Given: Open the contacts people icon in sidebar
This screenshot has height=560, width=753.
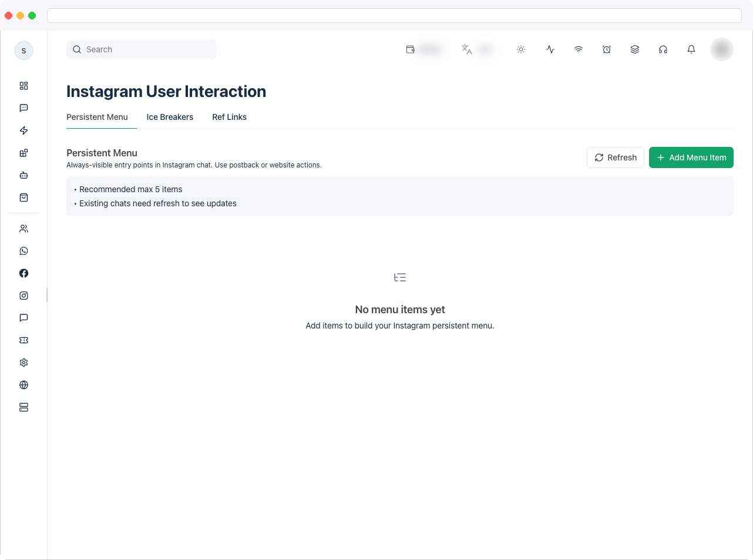Looking at the screenshot, I should [23, 229].
